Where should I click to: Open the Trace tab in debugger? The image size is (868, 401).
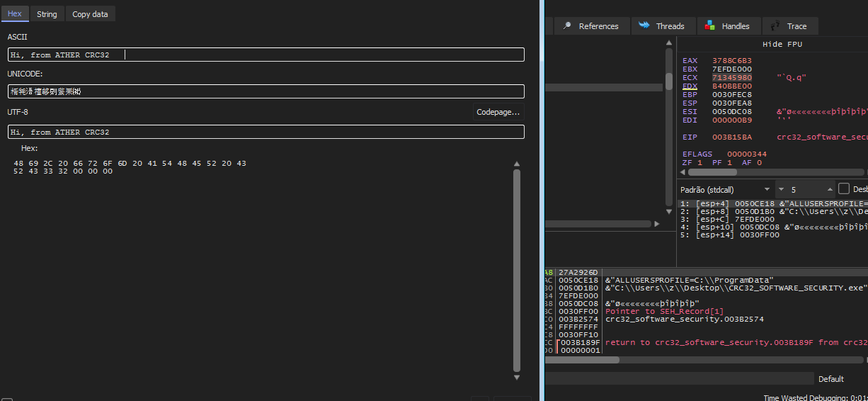tap(790, 26)
